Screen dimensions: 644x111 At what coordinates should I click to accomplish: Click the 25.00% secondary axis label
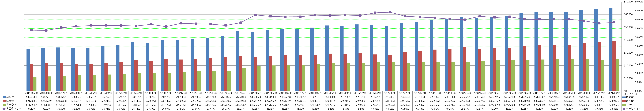(639, 46)
